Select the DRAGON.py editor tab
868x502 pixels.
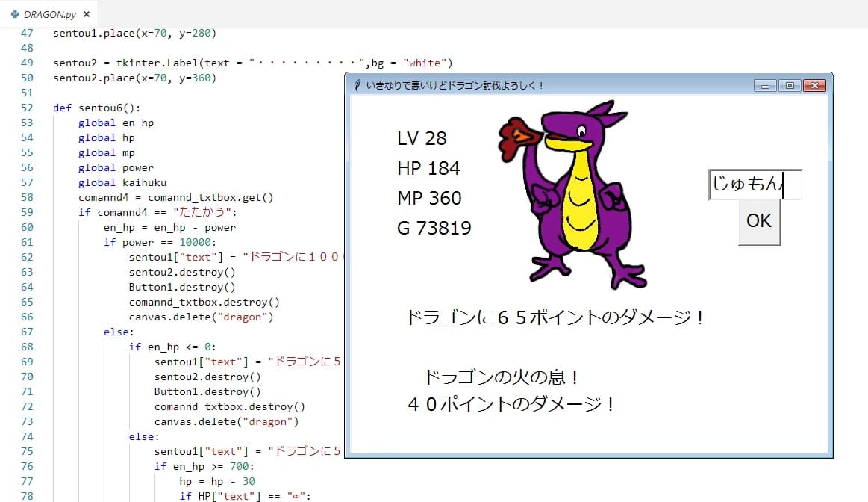pos(50,14)
